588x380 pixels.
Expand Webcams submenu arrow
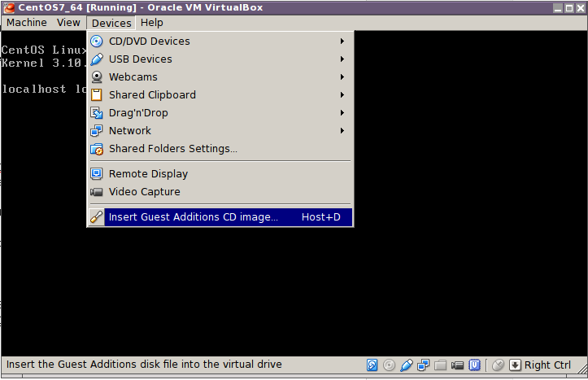(342, 77)
